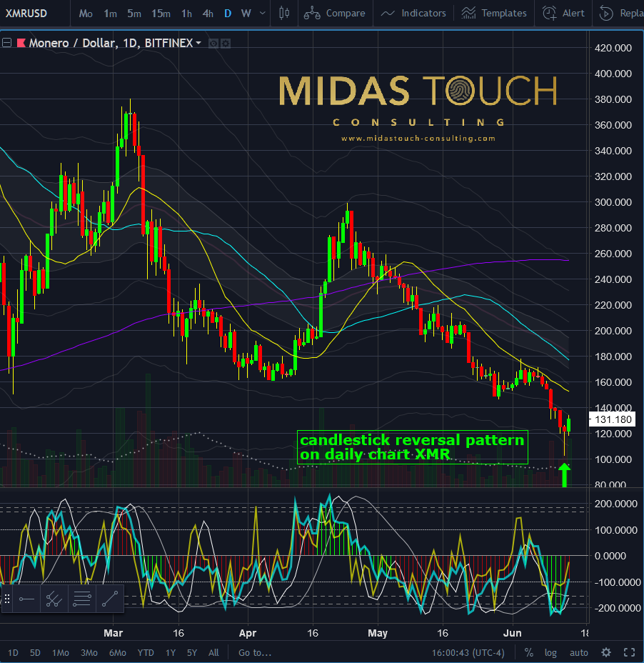Click the 131.180 current price label
The image size is (644, 663).
[613, 419]
